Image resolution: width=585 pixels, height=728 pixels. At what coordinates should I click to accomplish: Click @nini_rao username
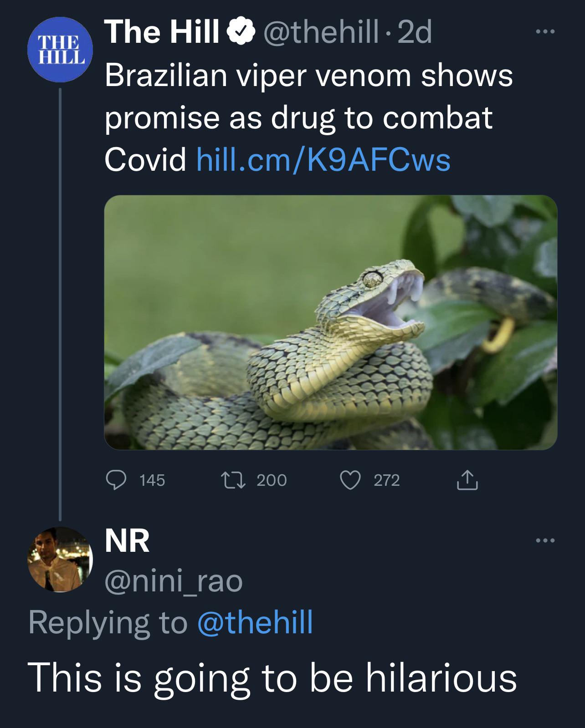pos(174,581)
